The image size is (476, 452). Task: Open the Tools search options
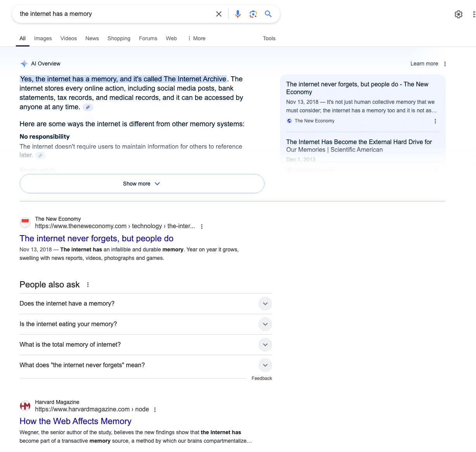point(269,38)
